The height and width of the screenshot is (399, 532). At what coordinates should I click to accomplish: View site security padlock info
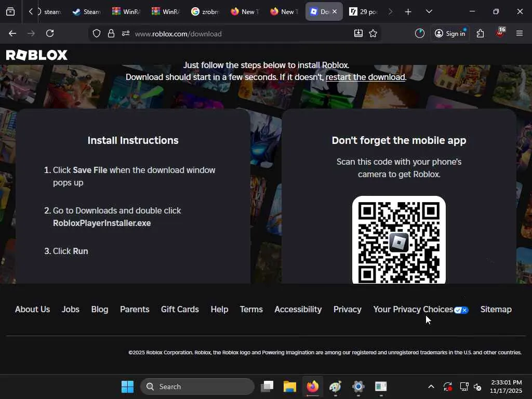click(x=111, y=34)
